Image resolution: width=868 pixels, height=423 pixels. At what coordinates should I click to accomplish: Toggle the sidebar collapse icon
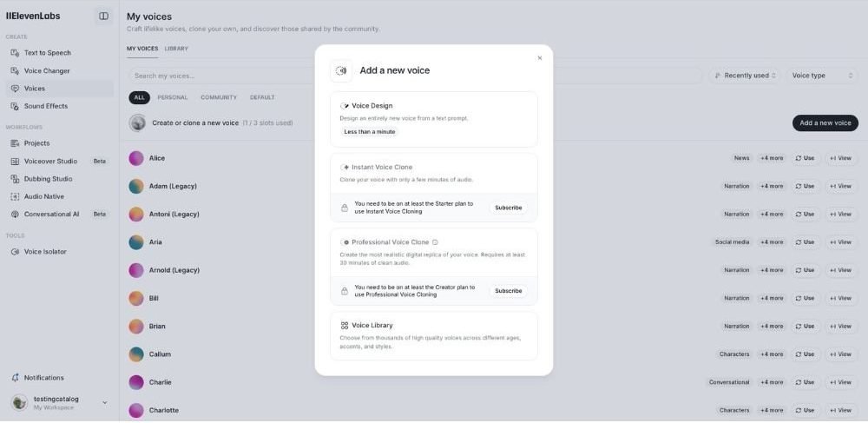pos(103,16)
